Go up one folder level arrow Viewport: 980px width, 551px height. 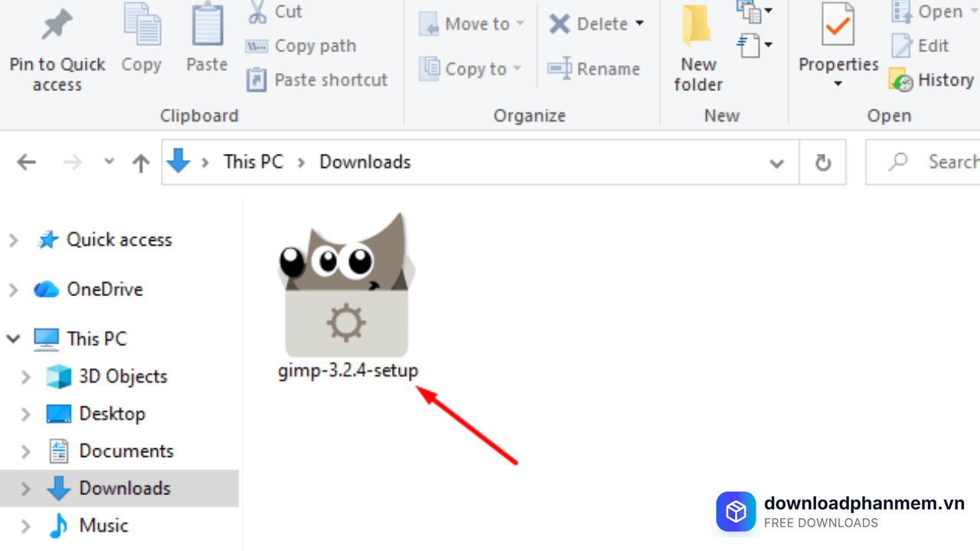pos(141,162)
